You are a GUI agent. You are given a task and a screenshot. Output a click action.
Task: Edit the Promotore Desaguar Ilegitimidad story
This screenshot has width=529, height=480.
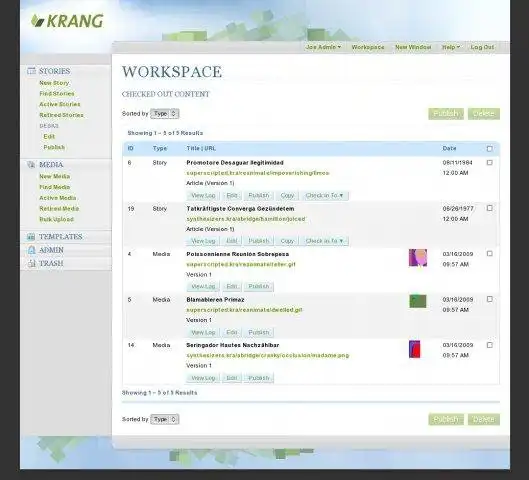coord(232,196)
